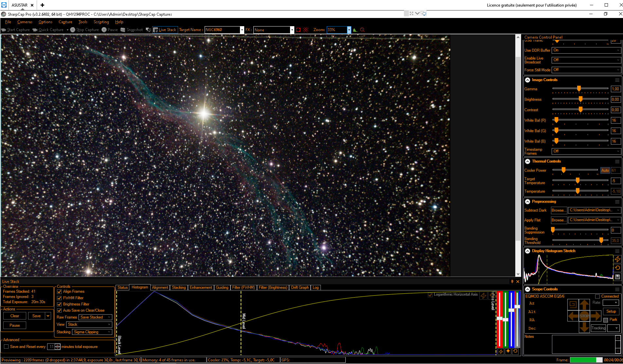The height and width of the screenshot is (364, 623).
Task: Collapse the Thermal Controls section
Action: [x=528, y=161]
